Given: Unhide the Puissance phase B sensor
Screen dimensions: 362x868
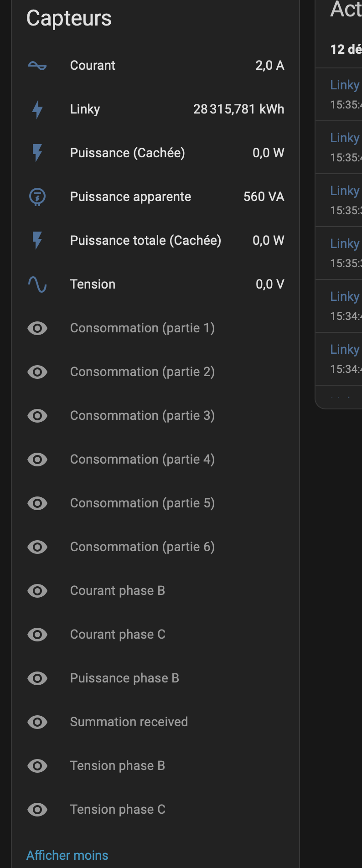Looking at the screenshot, I should (37, 678).
